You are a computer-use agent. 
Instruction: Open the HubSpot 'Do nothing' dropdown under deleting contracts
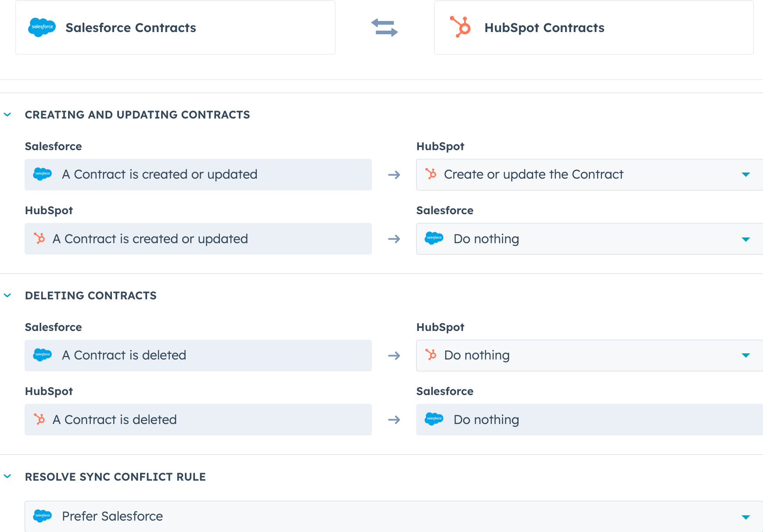[746, 355]
